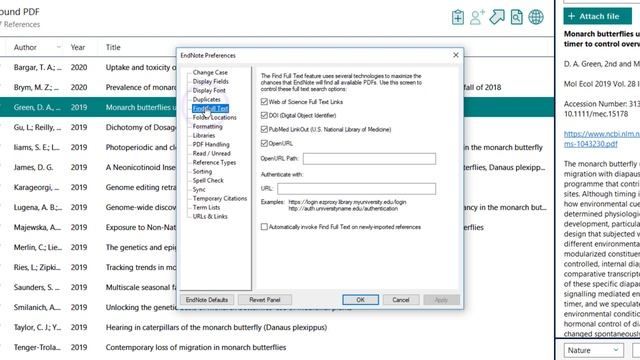Select Spell Check in preferences list

click(x=208, y=180)
